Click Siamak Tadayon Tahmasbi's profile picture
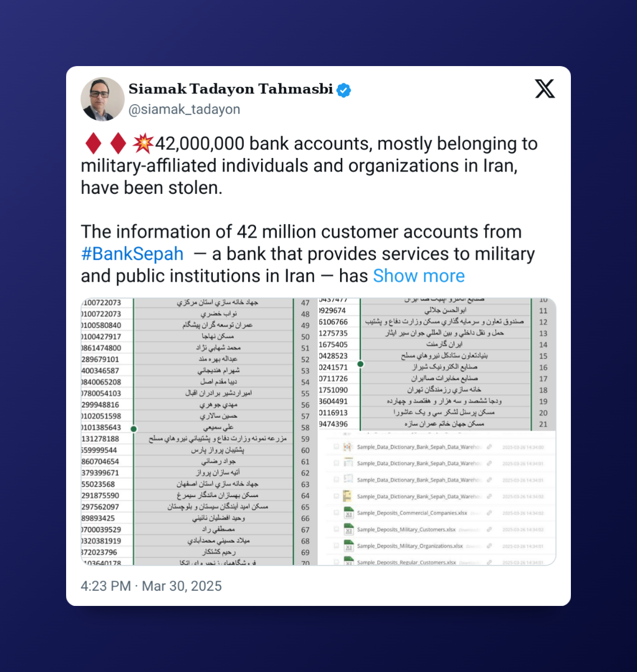The width and height of the screenshot is (637, 672). click(103, 98)
